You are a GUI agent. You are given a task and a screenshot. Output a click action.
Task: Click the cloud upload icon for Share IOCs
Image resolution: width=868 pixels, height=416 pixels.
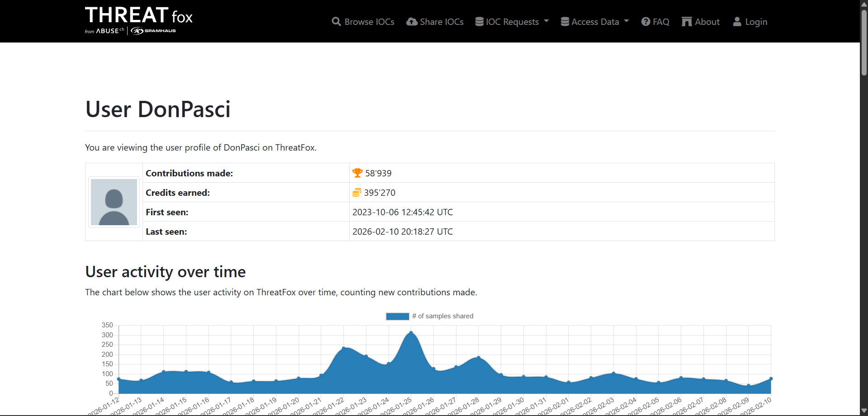[x=412, y=22]
